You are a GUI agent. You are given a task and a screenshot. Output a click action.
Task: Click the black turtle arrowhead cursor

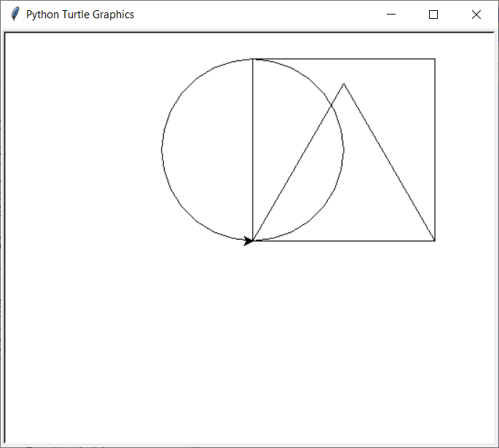[x=248, y=241]
